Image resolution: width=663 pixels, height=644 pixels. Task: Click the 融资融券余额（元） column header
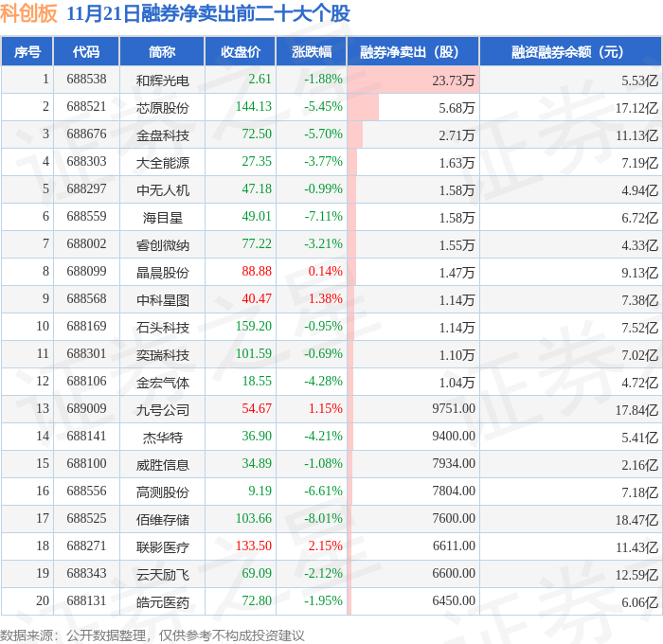pyautogui.click(x=570, y=51)
